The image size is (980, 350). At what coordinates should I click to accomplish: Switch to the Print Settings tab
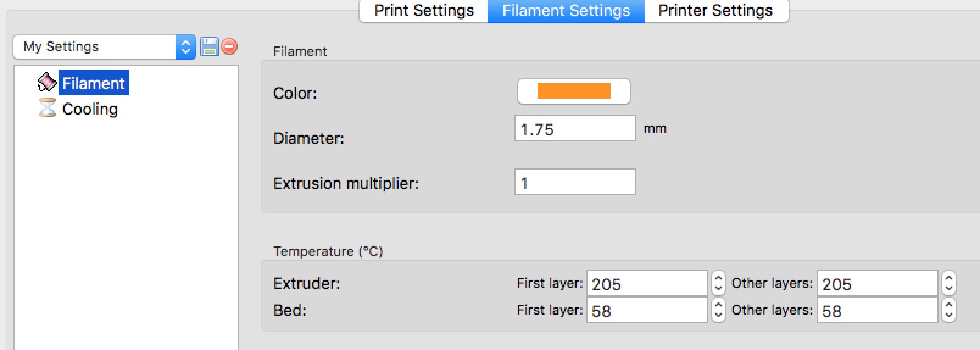click(x=424, y=10)
